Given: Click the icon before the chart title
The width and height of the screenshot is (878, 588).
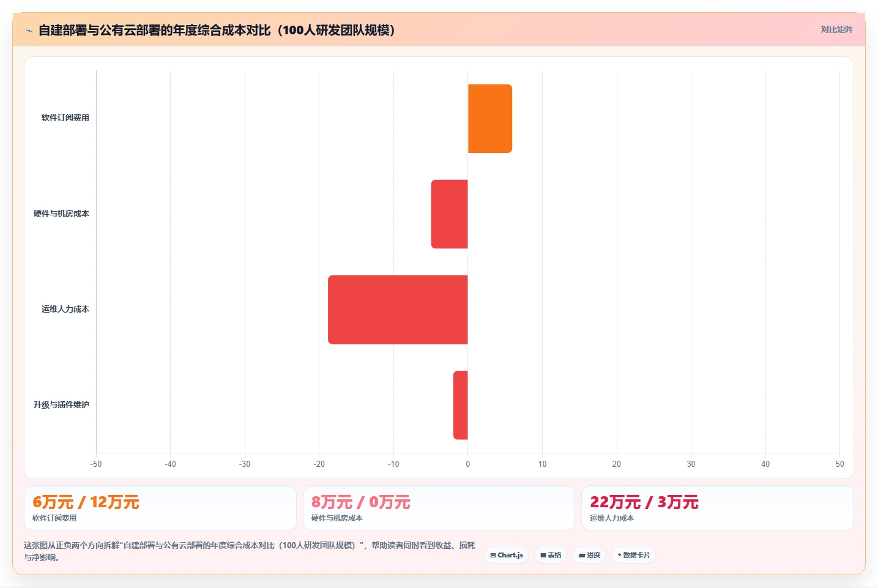Looking at the screenshot, I should tap(29, 31).
